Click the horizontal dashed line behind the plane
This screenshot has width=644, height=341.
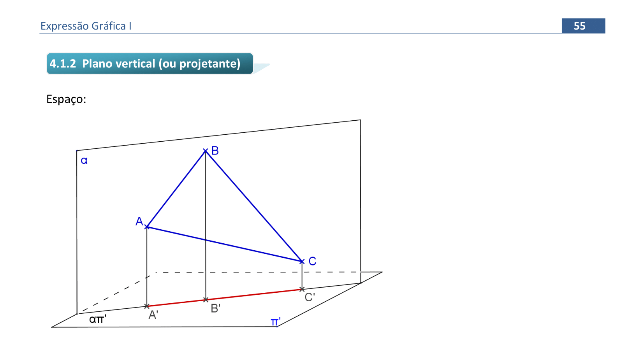[x=257, y=272]
